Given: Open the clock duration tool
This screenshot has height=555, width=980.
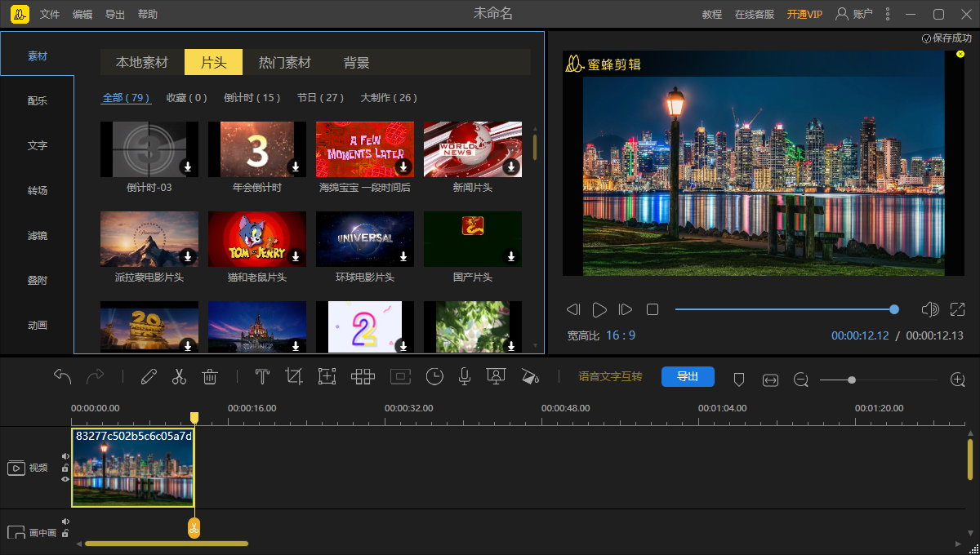Looking at the screenshot, I should [434, 377].
